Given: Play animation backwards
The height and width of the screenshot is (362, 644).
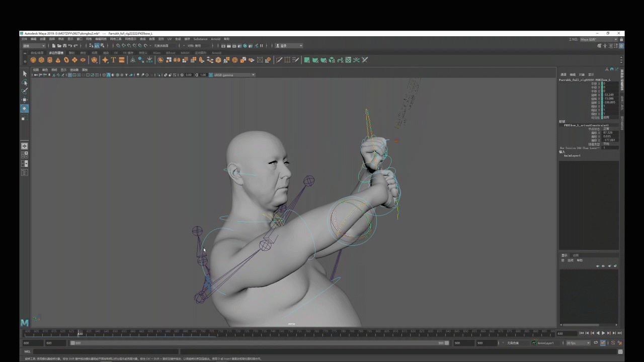Looking at the screenshot, I should tap(598, 333).
